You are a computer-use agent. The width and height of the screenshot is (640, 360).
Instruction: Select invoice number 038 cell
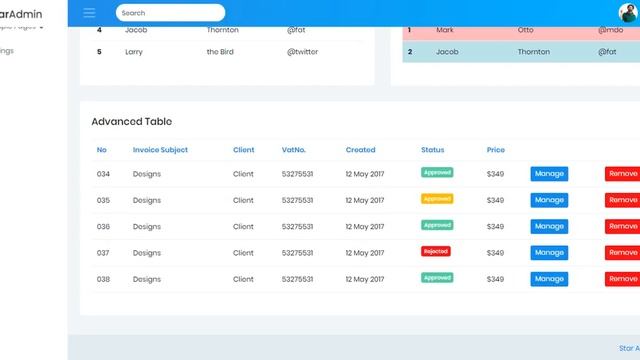click(x=103, y=279)
